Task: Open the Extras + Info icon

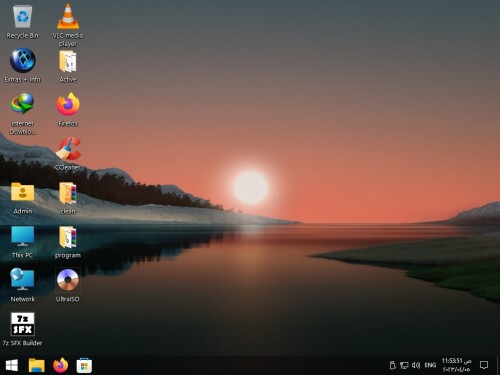Action: click(22, 66)
